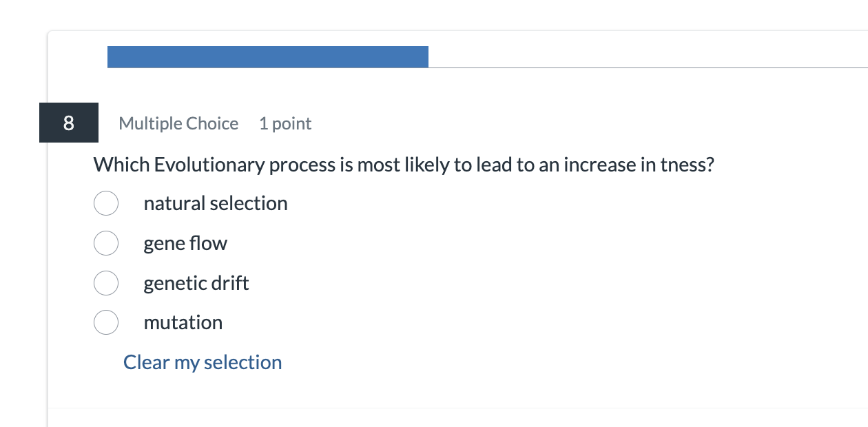Click the 'mutation' answer label text

click(x=183, y=322)
